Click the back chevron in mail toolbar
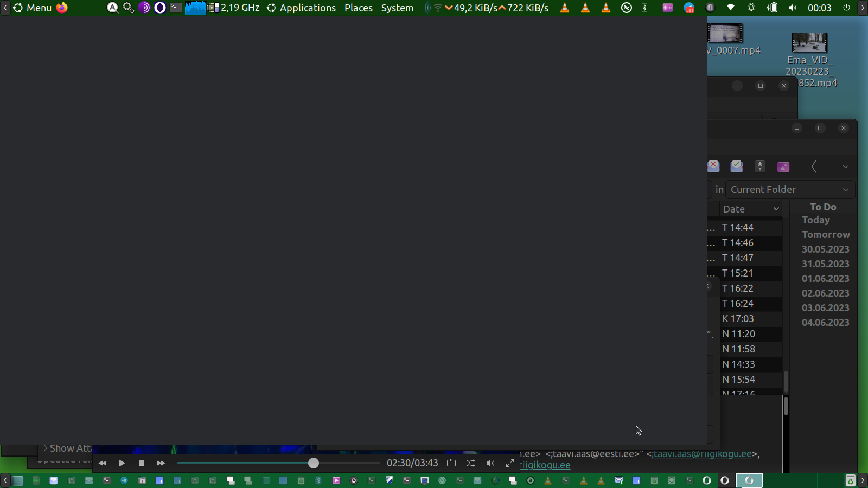The height and width of the screenshot is (488, 868). (814, 166)
